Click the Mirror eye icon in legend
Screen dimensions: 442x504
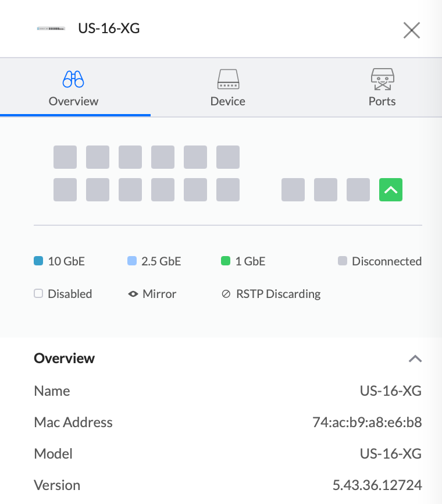coord(133,294)
